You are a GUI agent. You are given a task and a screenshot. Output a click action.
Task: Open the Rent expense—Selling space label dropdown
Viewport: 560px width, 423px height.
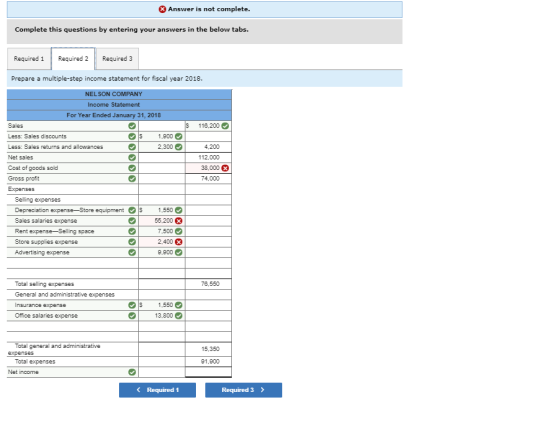[72, 232]
